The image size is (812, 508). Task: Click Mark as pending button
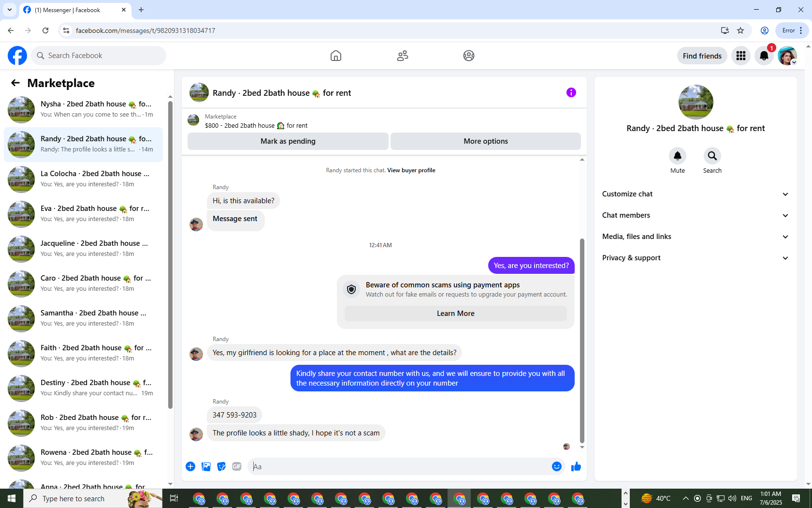pyautogui.click(x=288, y=141)
